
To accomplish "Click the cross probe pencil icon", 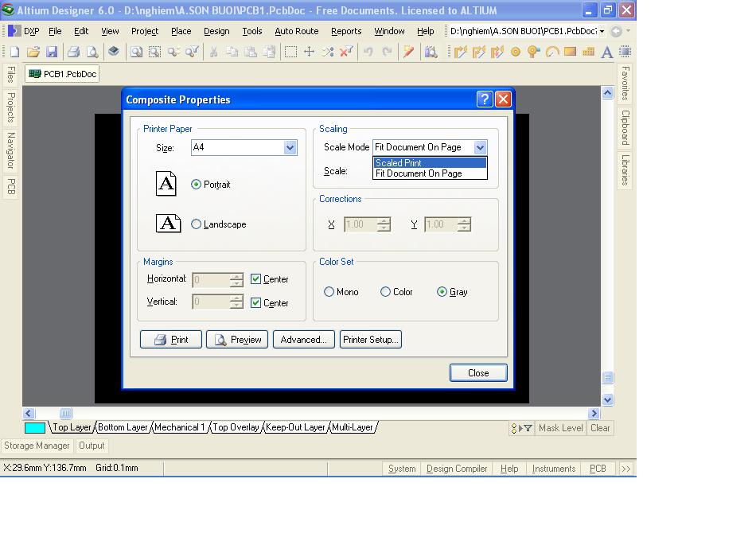I will pyautogui.click(x=409, y=52).
